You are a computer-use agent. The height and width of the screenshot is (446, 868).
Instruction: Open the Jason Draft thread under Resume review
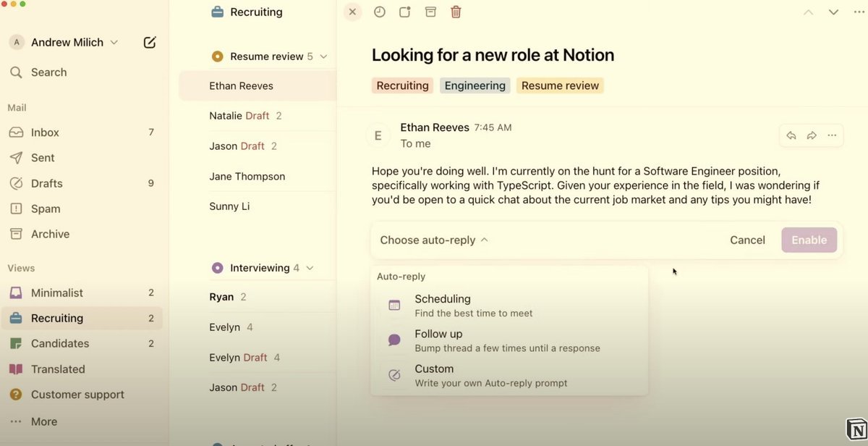click(x=258, y=146)
